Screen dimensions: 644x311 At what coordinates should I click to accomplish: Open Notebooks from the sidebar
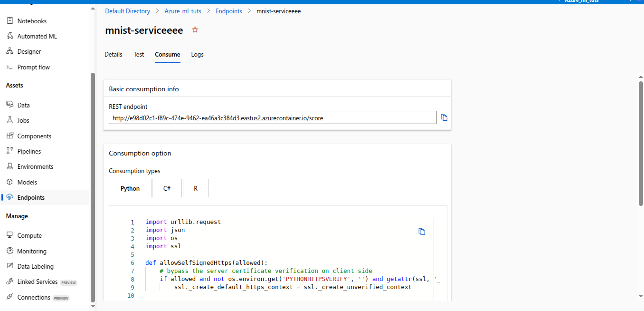pos(31,20)
